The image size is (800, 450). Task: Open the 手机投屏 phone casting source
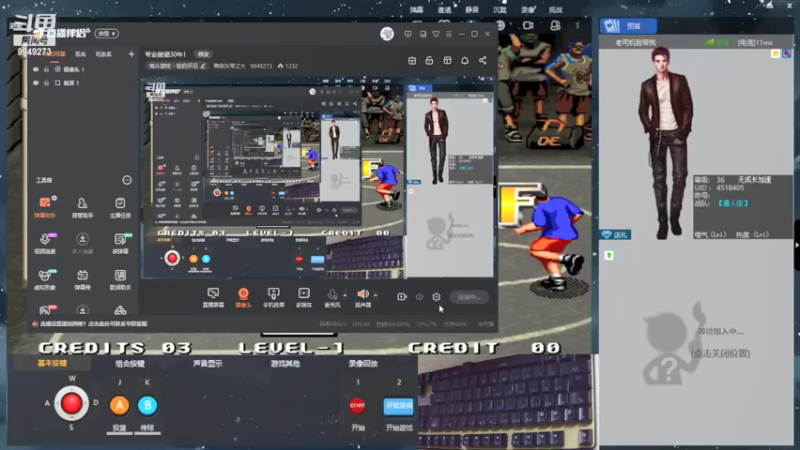(273, 297)
